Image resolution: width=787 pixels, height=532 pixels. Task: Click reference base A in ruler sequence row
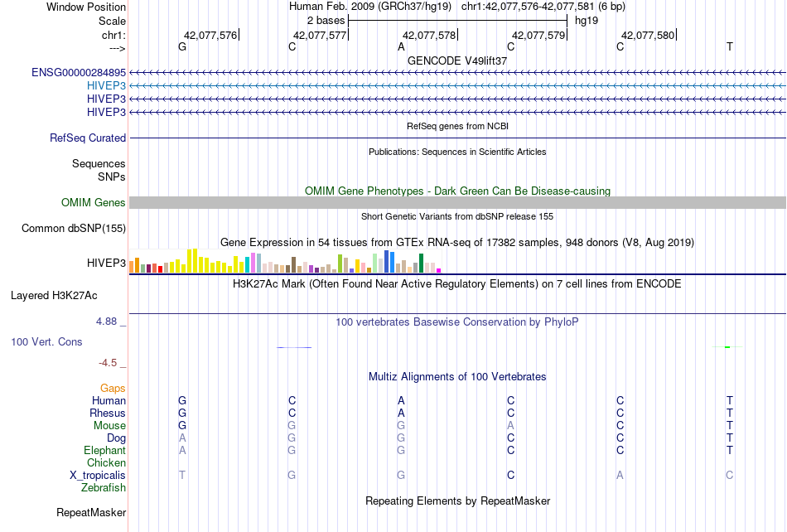pos(401,47)
